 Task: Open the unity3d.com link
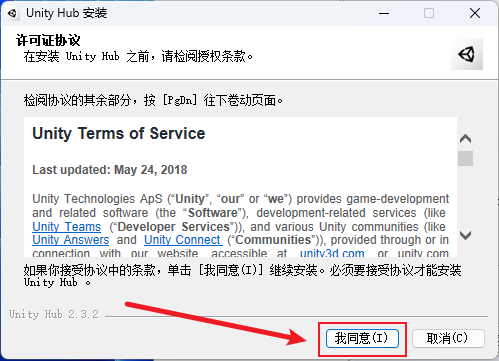click(x=332, y=253)
